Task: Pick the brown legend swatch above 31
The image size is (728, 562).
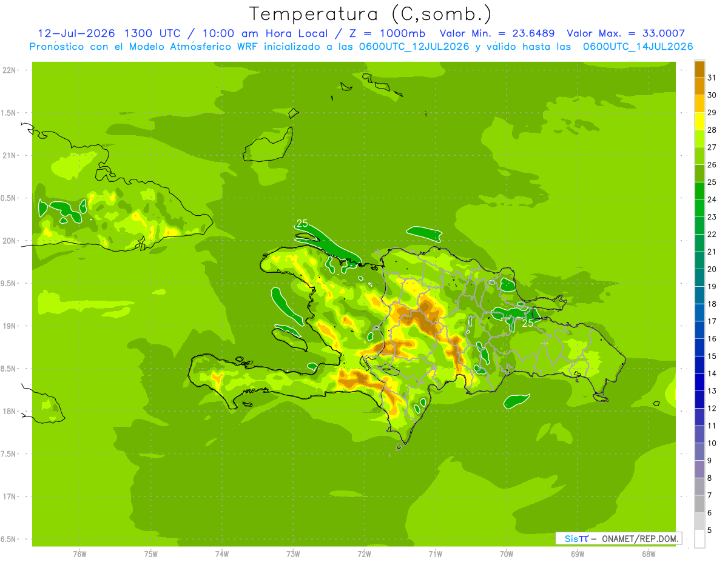Action: pyautogui.click(x=699, y=69)
